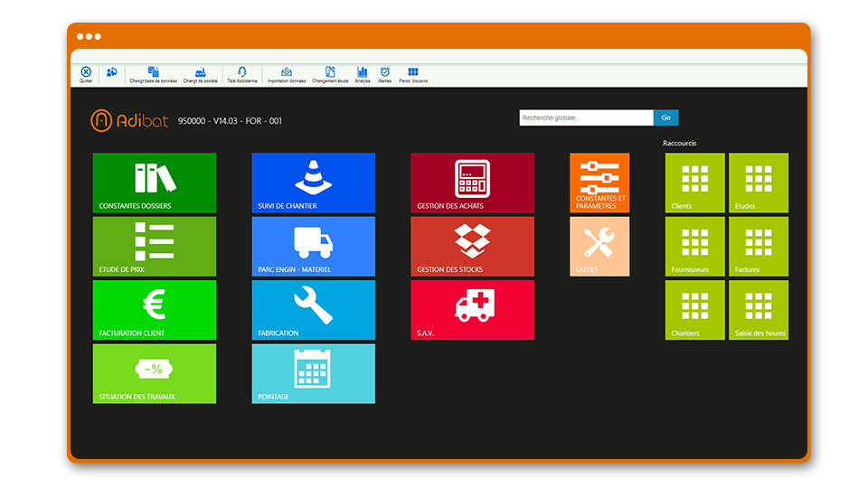This screenshot has width=868, height=488.
Task: Click the Changt de société icon
Action: (x=200, y=72)
